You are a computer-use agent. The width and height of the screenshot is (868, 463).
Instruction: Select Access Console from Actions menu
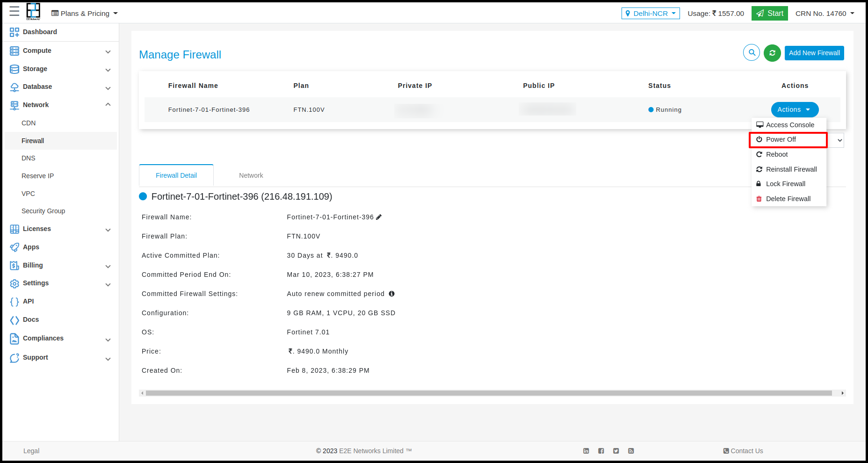pyautogui.click(x=789, y=125)
